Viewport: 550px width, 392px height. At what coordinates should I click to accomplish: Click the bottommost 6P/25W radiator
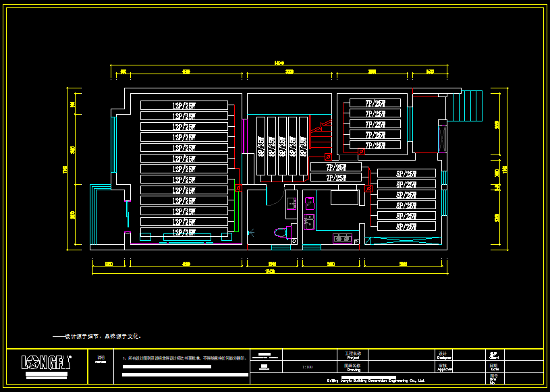[406, 227]
